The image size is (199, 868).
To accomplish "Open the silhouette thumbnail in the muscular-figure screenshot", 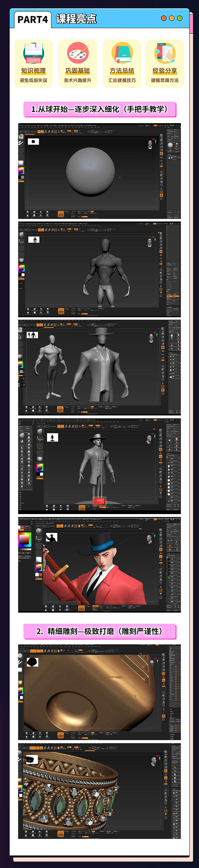I will (34, 240).
